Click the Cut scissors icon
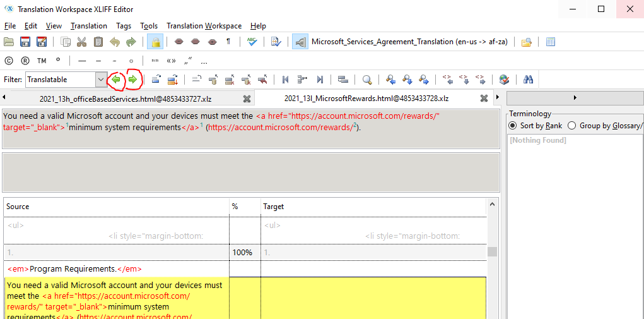This screenshot has width=644, height=319. click(x=82, y=42)
